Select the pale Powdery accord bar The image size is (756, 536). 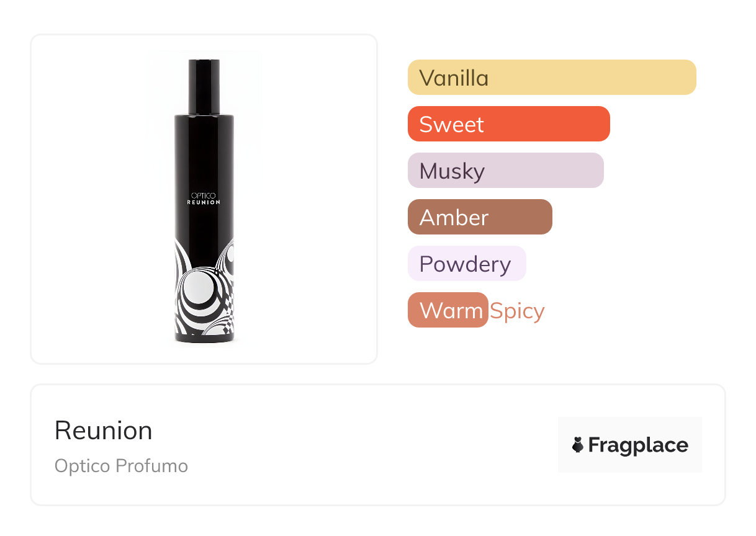coord(466,264)
